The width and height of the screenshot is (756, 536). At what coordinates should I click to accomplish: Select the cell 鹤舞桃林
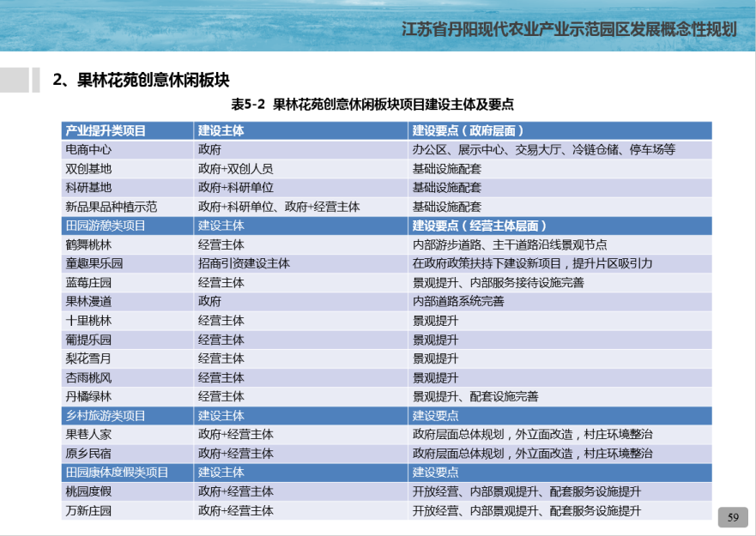click(127, 245)
